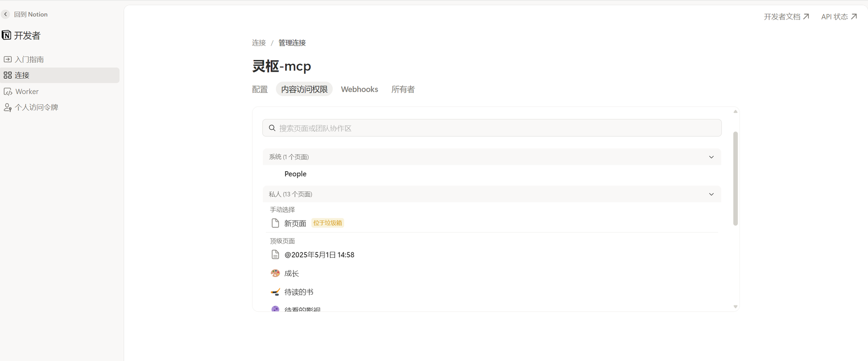This screenshot has width=868, height=361.
Task: Select the 内容访问权限 tab
Action: click(304, 89)
